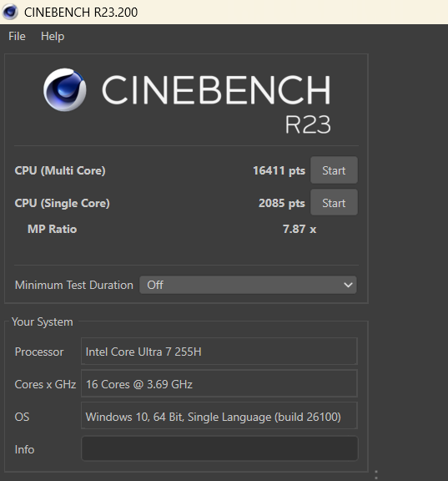Viewport: 448px width, 481px height.
Task: Click the 16411 pts multi core score
Action: coord(279,170)
